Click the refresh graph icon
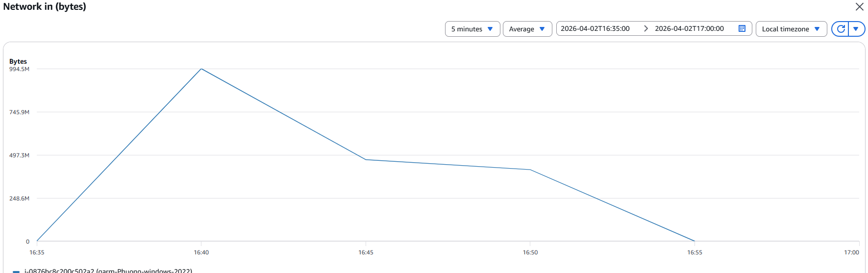 point(841,29)
